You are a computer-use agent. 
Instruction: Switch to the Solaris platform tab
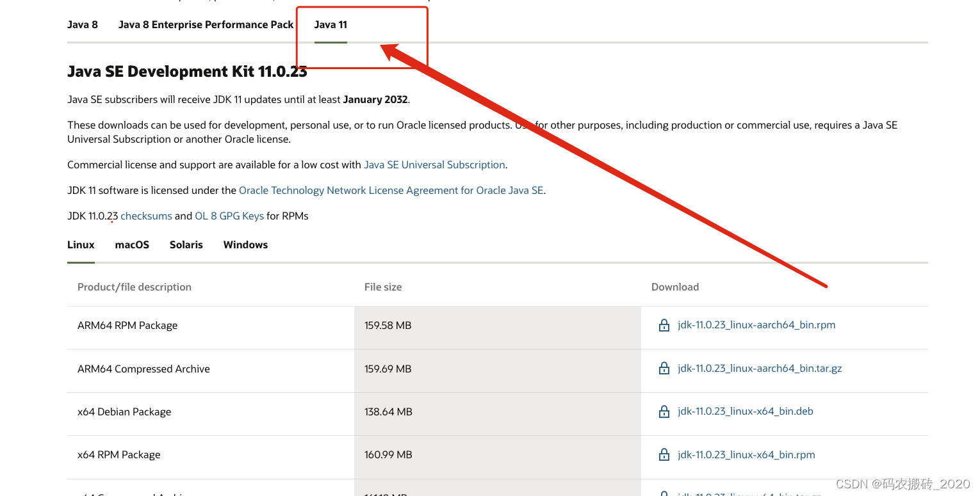point(186,244)
